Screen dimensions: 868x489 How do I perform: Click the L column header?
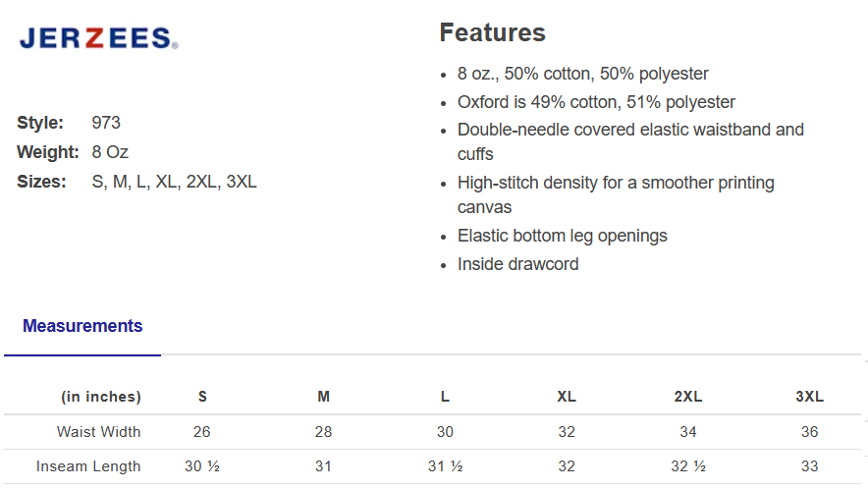445,397
